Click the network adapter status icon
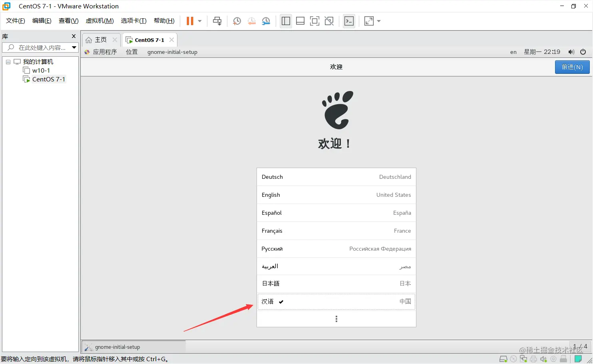 [x=523, y=359]
